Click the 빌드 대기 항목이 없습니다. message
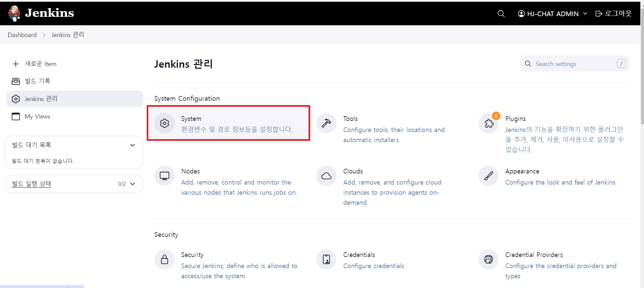This screenshot has width=644, height=288. (43, 161)
